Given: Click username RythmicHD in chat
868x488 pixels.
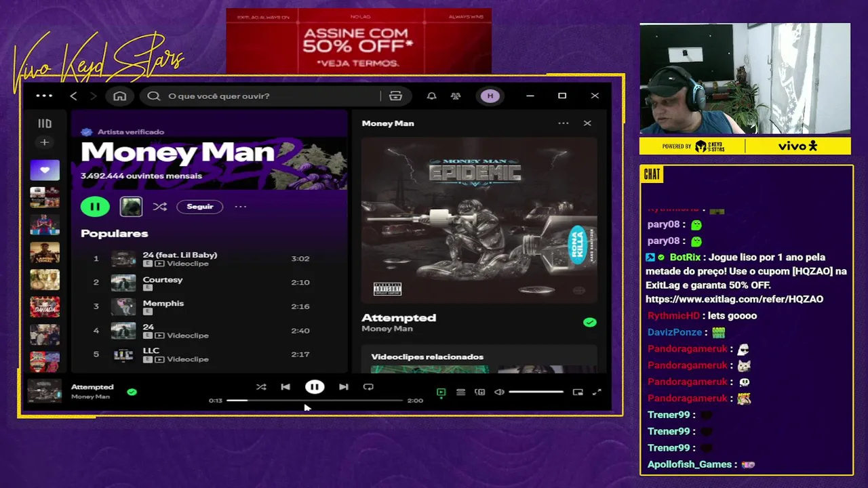Looking at the screenshot, I should click(x=673, y=316).
